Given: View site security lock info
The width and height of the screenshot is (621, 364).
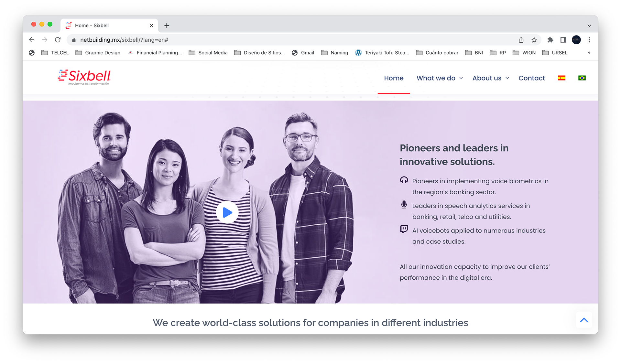Looking at the screenshot, I should coord(74,40).
